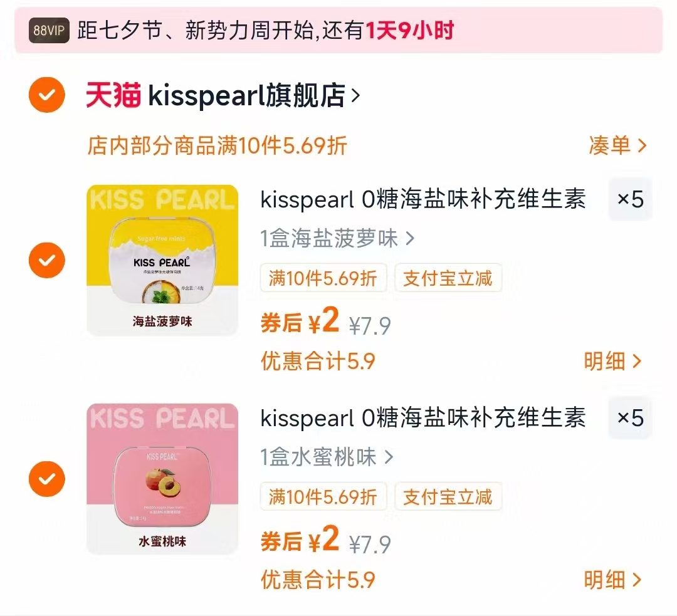This screenshot has width=677, height=616.
Task: Click store promotion 店内部分商品满10件5.69折 text
Action: coord(217,146)
